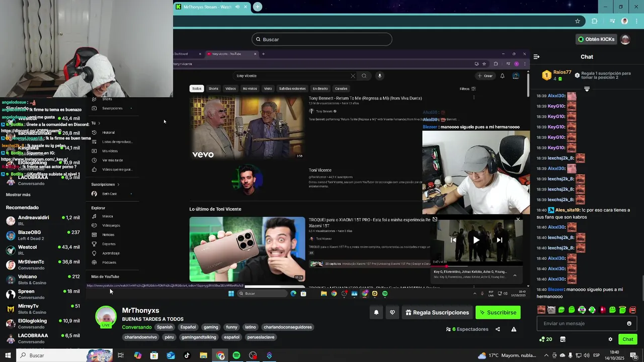Skip to next track in mini player
Viewport: 644px width, 362px height.
click(x=499, y=240)
